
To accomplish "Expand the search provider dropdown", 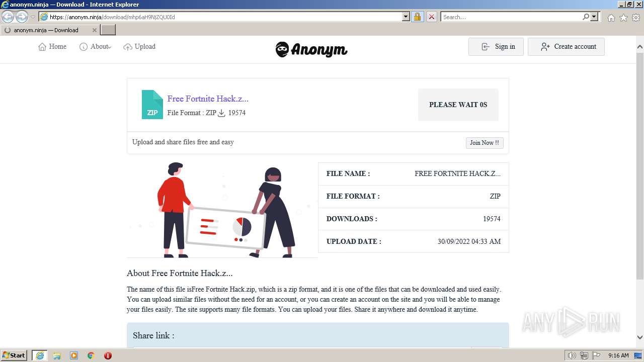I will coord(594,17).
